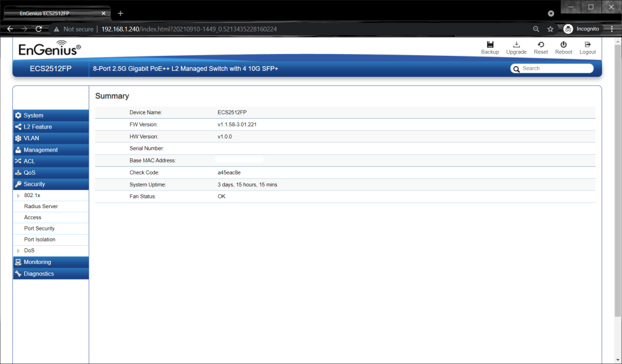The height and width of the screenshot is (364, 622).
Task: Bookmark page using star icon
Action: (550, 29)
